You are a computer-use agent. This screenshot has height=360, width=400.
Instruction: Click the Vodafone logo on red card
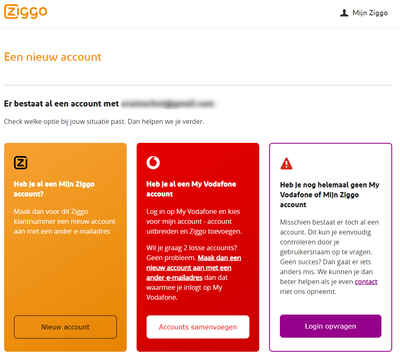[x=153, y=163]
